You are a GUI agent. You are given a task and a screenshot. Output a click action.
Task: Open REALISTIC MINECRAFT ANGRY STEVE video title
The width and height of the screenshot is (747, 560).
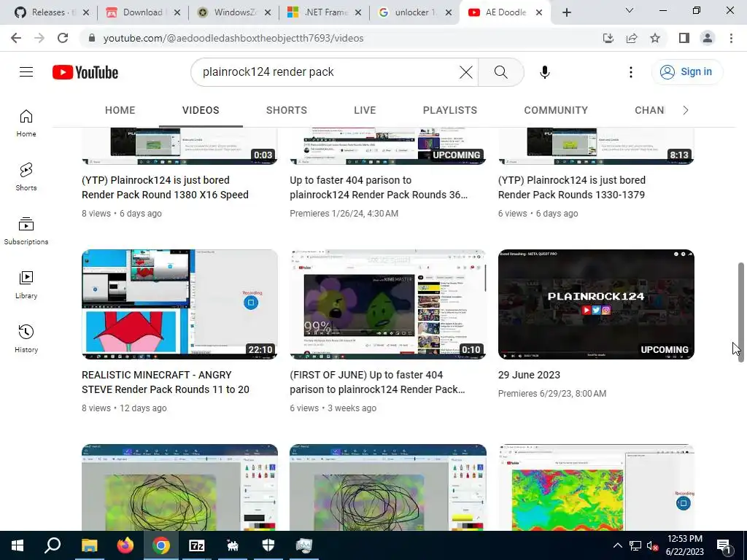(166, 382)
